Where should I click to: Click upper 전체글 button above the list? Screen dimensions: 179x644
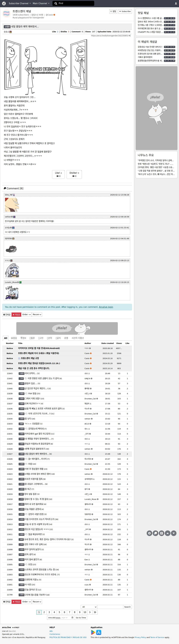pyautogui.click(x=7, y=314)
